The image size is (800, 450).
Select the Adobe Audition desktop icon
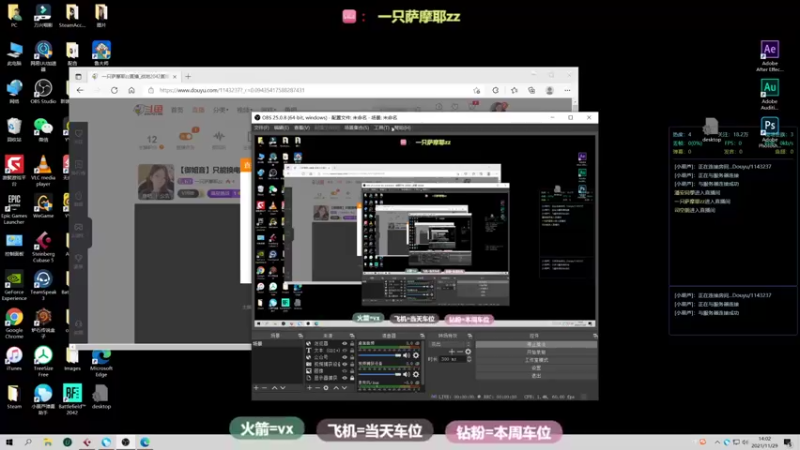[769, 94]
